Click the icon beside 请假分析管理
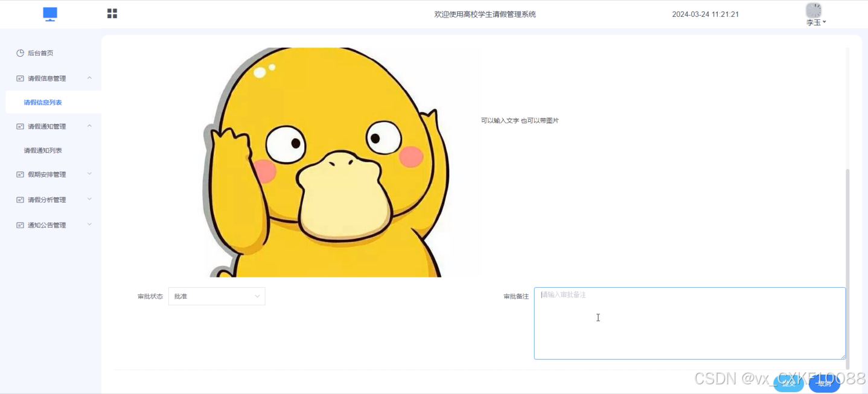The image size is (868, 394). click(x=20, y=200)
